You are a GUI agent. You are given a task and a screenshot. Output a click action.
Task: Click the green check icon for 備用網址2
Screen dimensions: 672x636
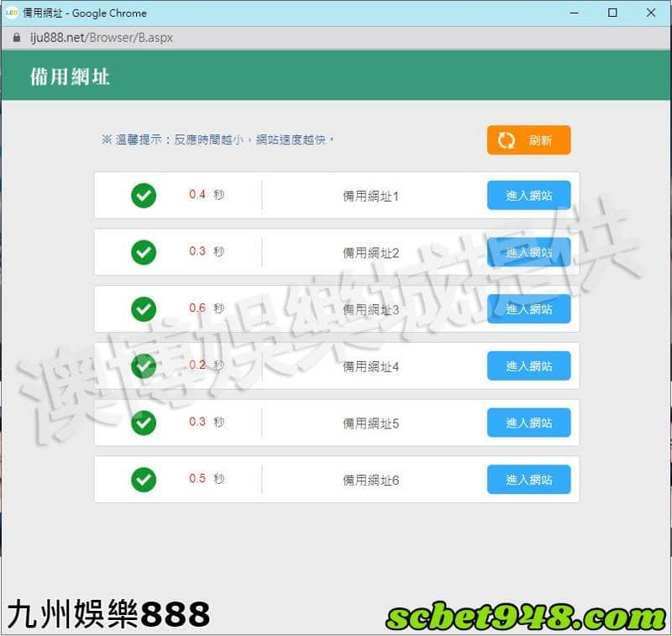[x=144, y=252]
